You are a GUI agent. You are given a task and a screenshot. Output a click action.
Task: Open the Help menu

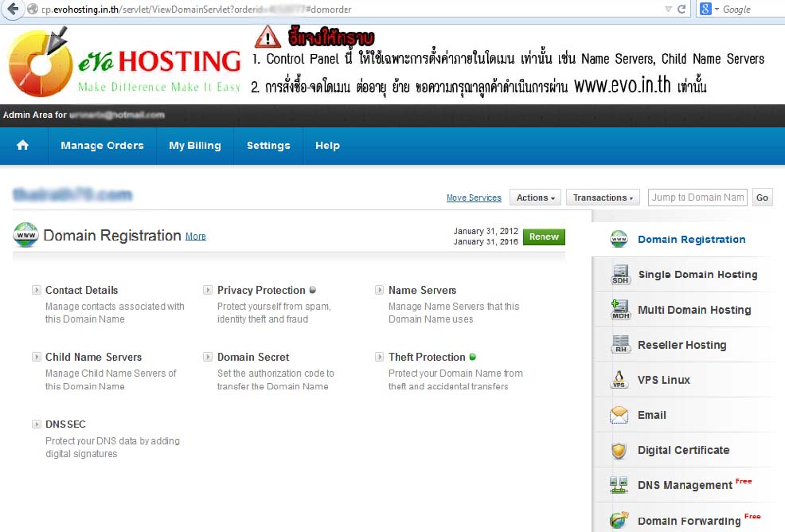pyautogui.click(x=327, y=145)
